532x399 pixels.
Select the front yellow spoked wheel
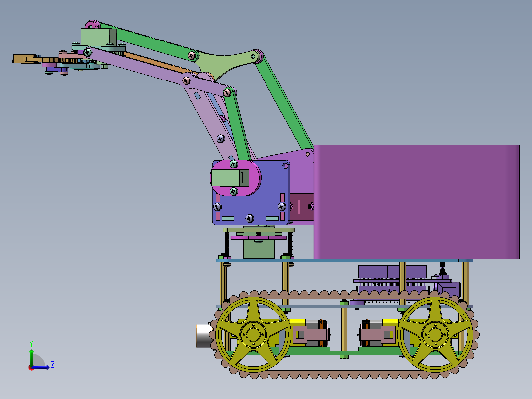click(253, 334)
